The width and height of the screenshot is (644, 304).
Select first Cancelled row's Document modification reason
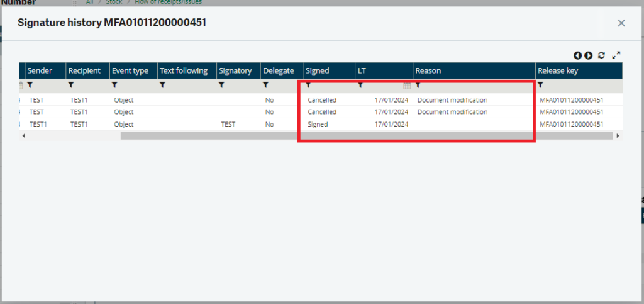tap(452, 100)
